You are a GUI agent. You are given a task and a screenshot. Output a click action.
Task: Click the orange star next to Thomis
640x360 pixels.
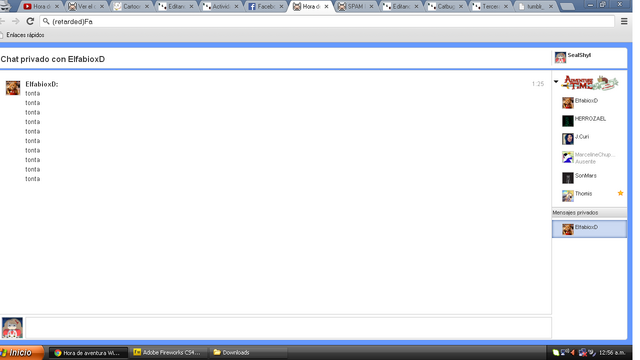click(x=620, y=193)
